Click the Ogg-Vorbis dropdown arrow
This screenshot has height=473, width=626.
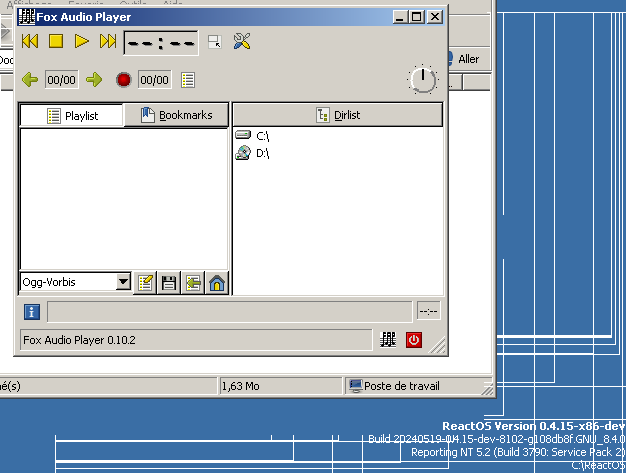123,282
